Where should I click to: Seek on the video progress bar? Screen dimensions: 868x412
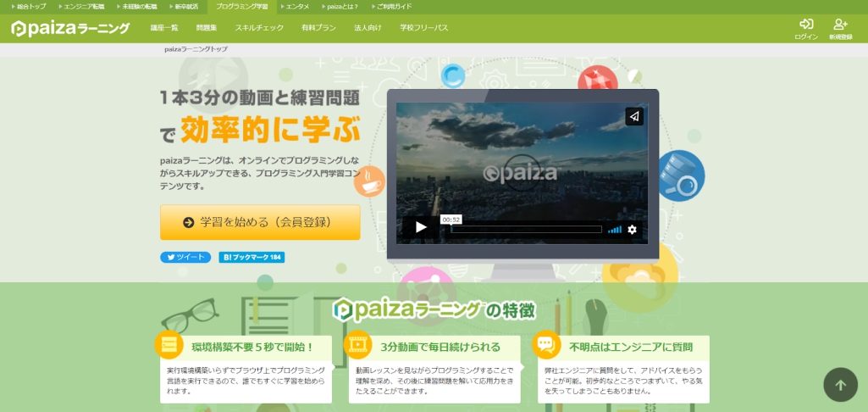[526, 230]
